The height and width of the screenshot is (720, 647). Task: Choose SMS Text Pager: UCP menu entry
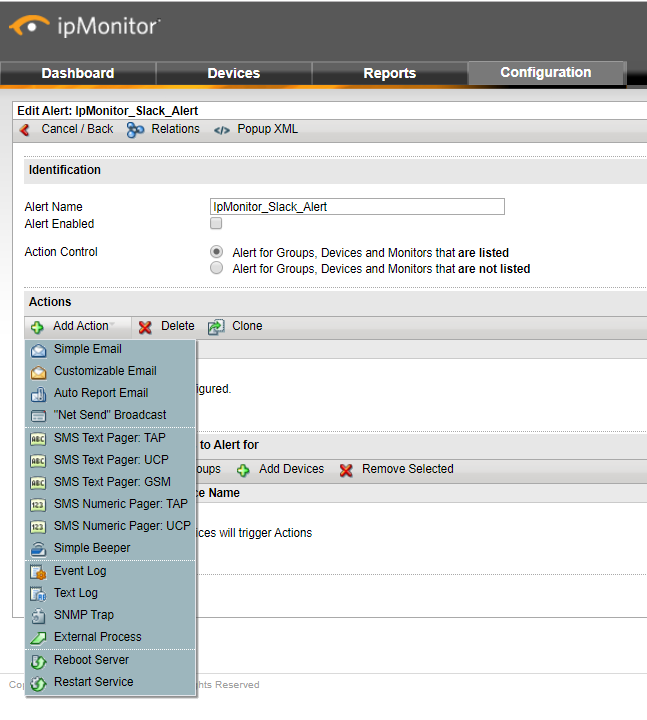click(110, 460)
